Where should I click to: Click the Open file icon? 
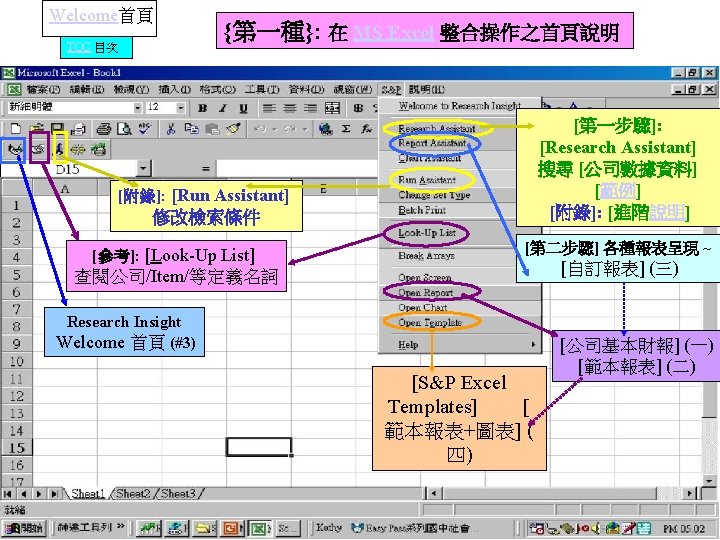36,129
